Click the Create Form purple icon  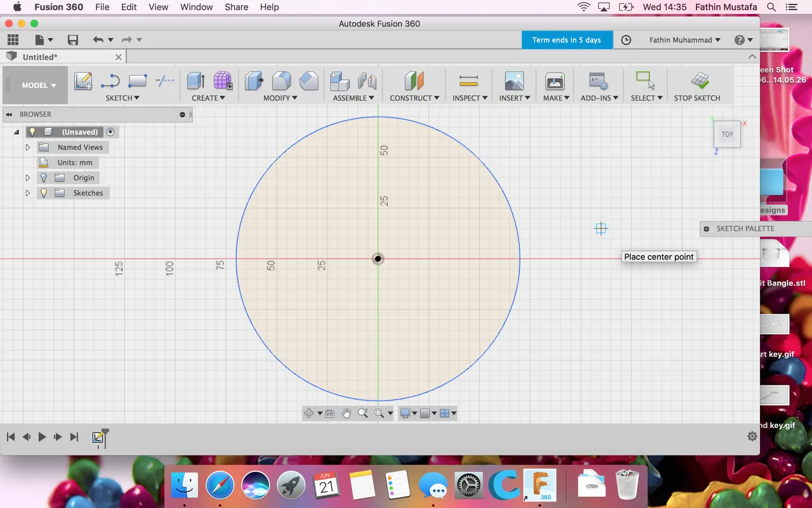[223, 81]
